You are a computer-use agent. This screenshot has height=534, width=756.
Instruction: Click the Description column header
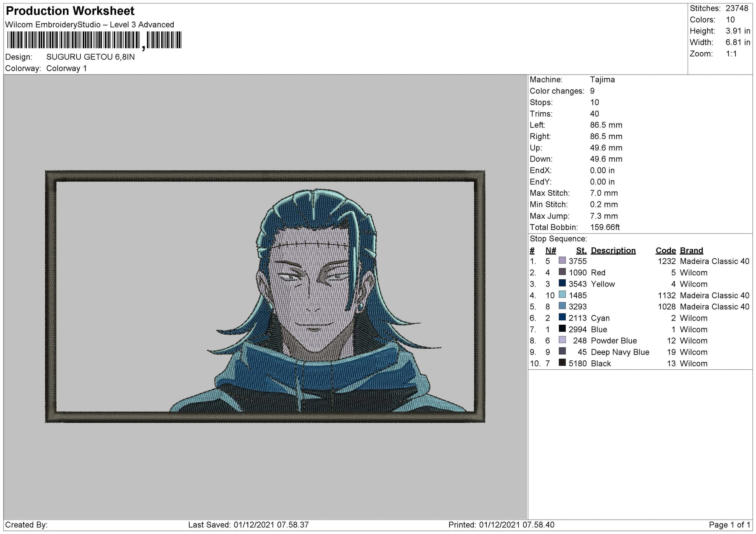pos(613,250)
